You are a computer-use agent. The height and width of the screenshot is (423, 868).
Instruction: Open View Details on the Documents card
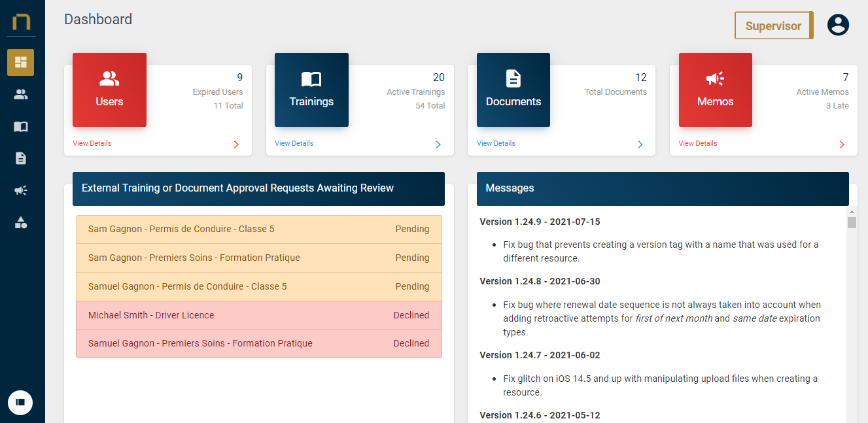pos(496,143)
